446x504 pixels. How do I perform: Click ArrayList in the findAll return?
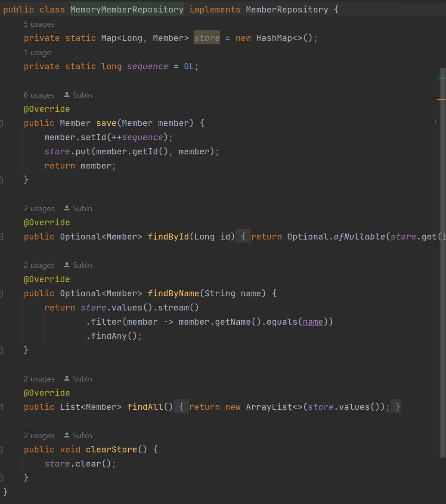click(x=269, y=407)
